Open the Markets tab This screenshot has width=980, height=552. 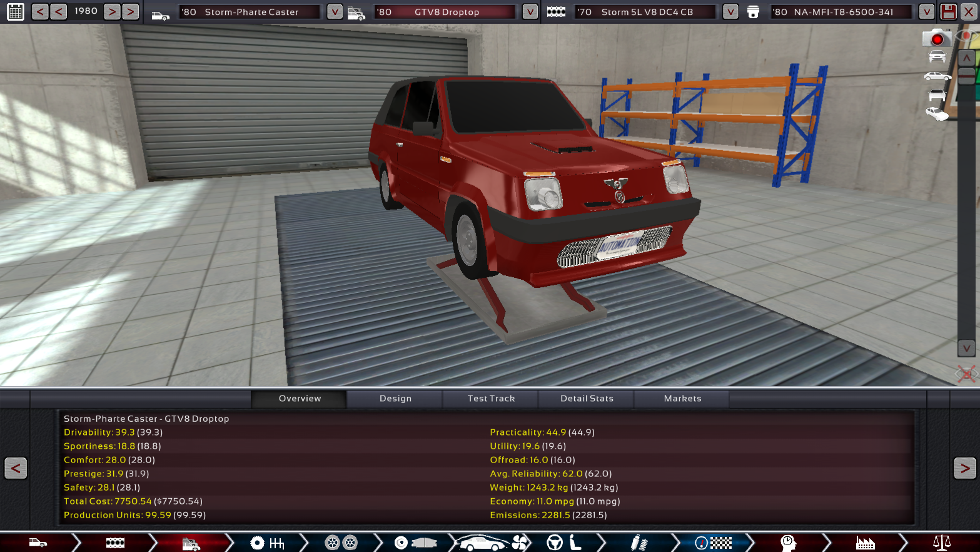(x=682, y=399)
